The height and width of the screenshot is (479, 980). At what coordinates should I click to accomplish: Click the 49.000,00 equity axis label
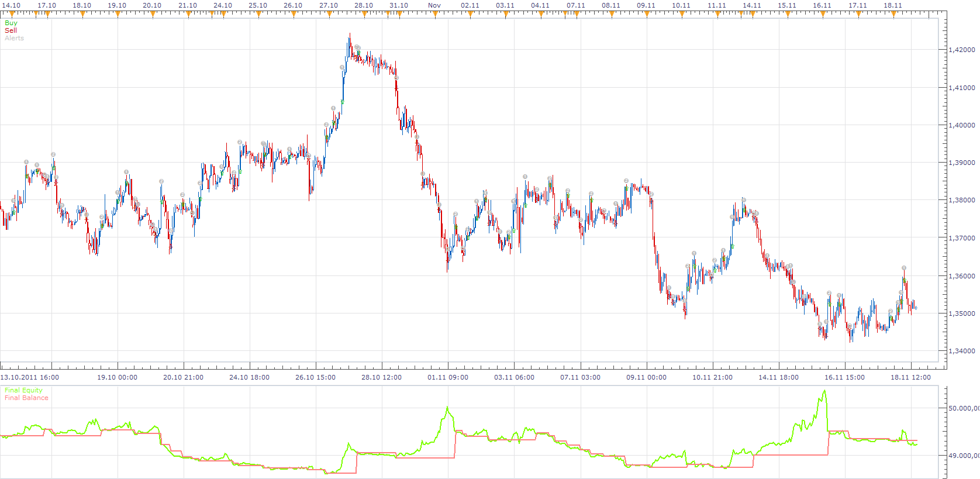[964, 456]
